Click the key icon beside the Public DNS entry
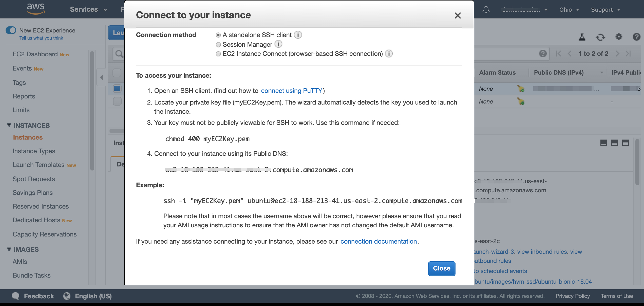 click(521, 89)
